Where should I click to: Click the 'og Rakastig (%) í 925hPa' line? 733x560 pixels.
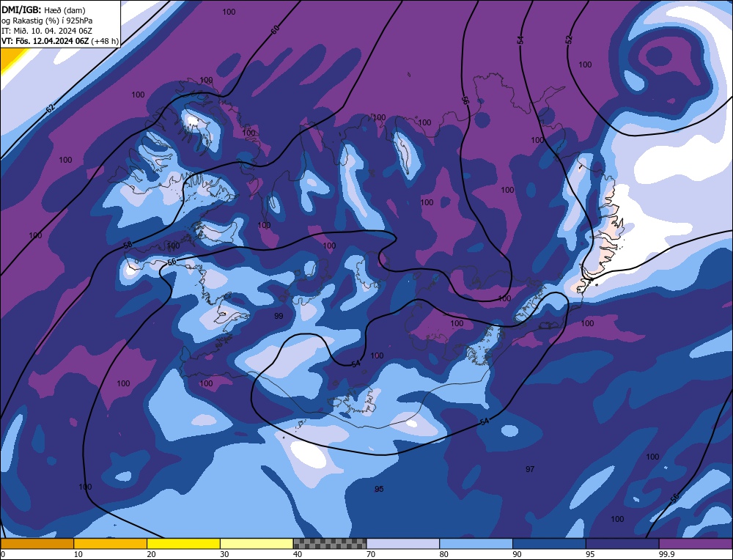[47, 21]
